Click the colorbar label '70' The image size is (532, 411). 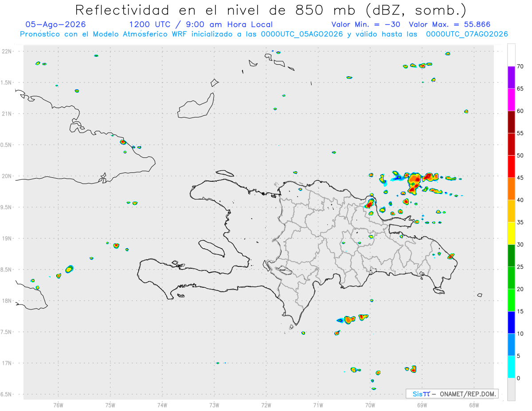point(520,67)
